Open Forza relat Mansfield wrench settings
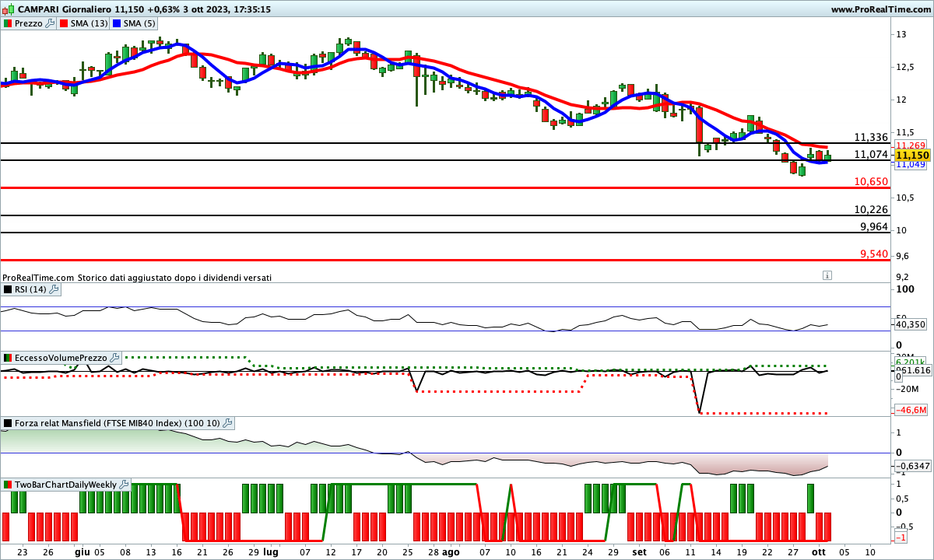Image resolution: width=934 pixels, height=560 pixels. tap(227, 423)
